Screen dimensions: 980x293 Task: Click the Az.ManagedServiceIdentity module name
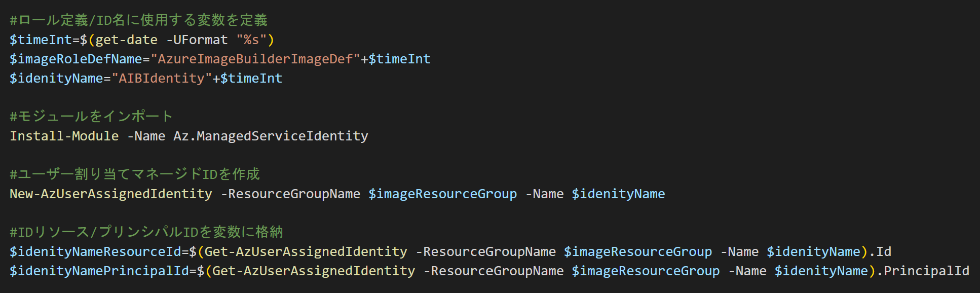[x=271, y=136]
